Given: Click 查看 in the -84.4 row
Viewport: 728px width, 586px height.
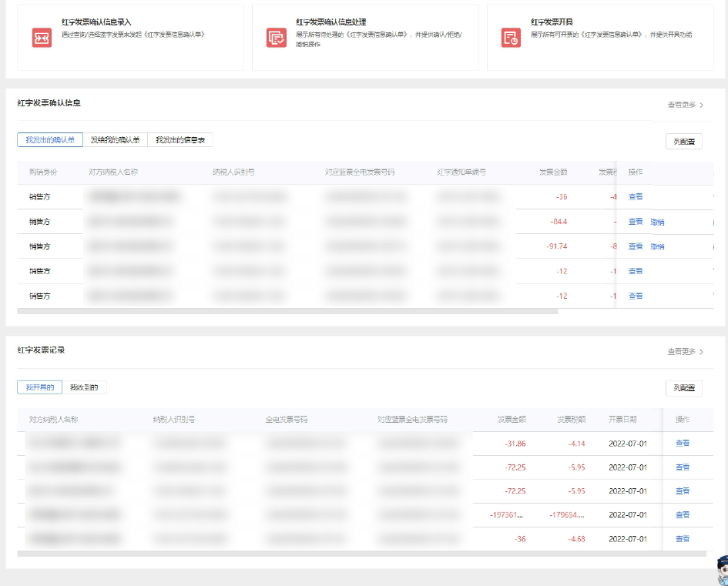Looking at the screenshot, I should (x=635, y=221).
